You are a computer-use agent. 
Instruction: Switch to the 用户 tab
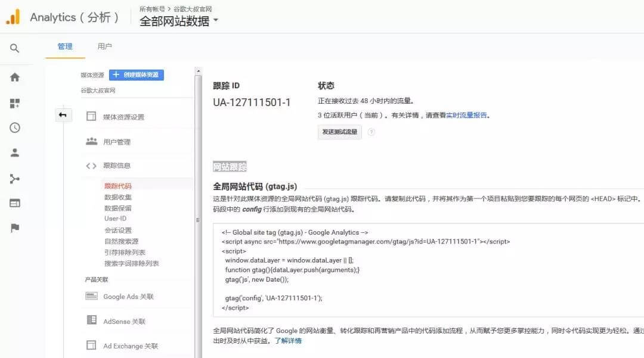pyautogui.click(x=104, y=46)
